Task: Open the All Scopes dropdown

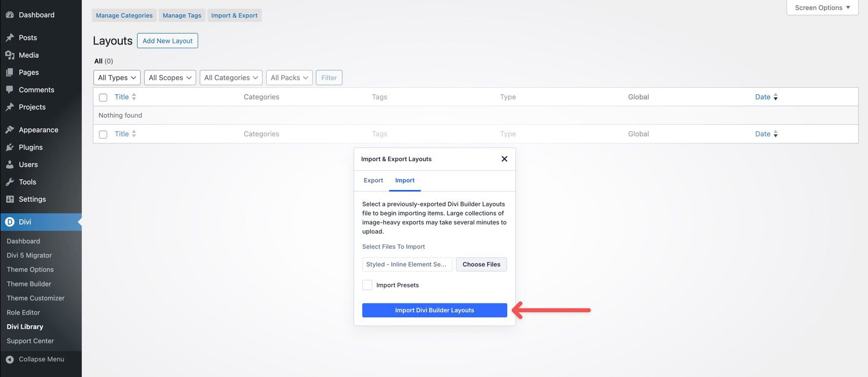Action: (170, 78)
